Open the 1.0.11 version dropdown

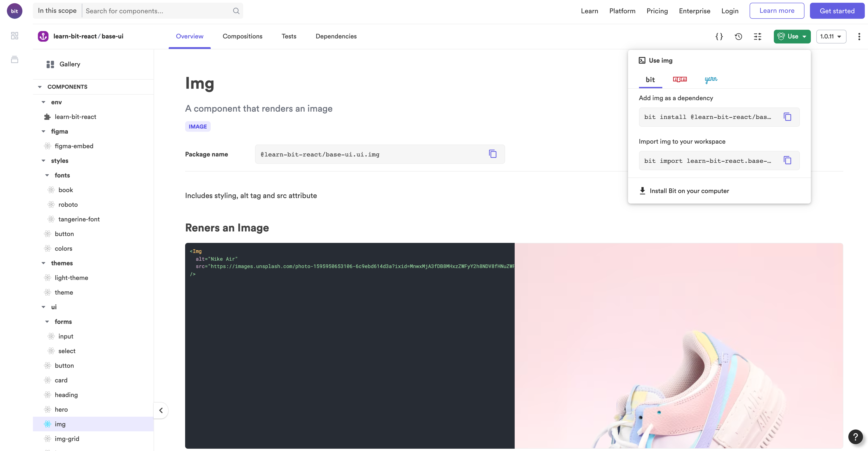coord(831,36)
